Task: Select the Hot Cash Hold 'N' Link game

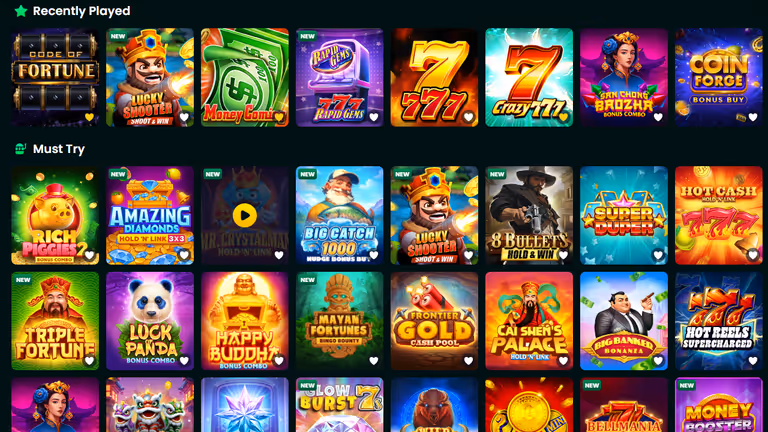Action: click(719, 216)
